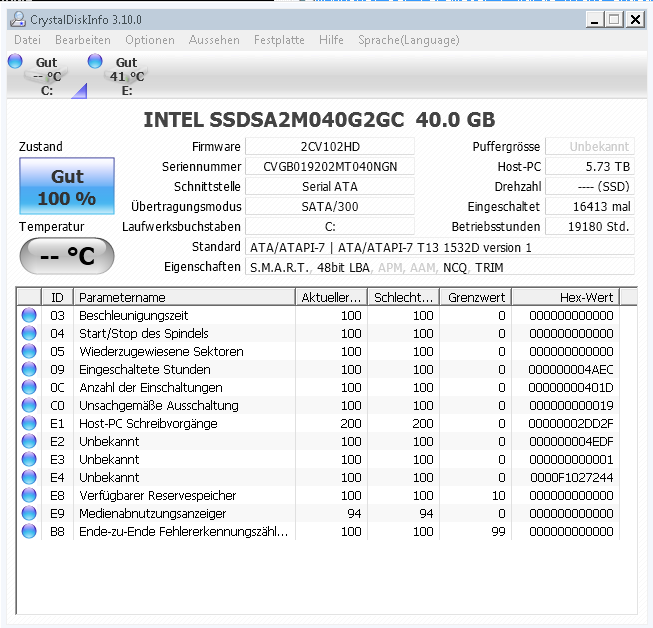Viewport: 653px width, 628px height.
Task: Select the Beschleunigungszeit parameter name
Action: [x=134, y=316]
